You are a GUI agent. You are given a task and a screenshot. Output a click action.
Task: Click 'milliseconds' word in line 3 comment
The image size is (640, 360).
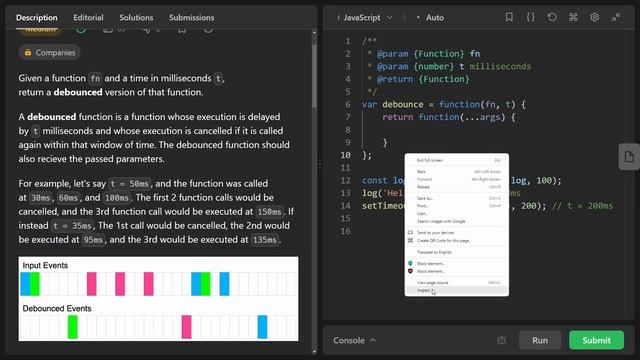[500, 67]
